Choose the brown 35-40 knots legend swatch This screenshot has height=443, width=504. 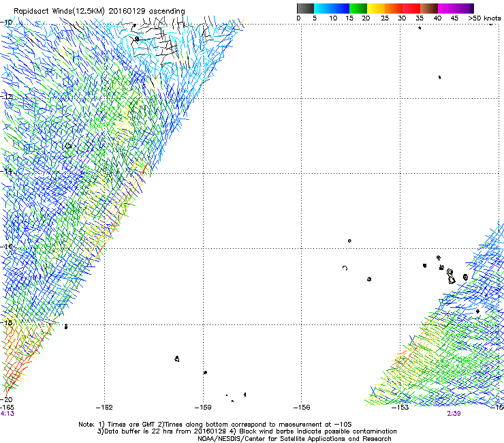click(x=429, y=8)
